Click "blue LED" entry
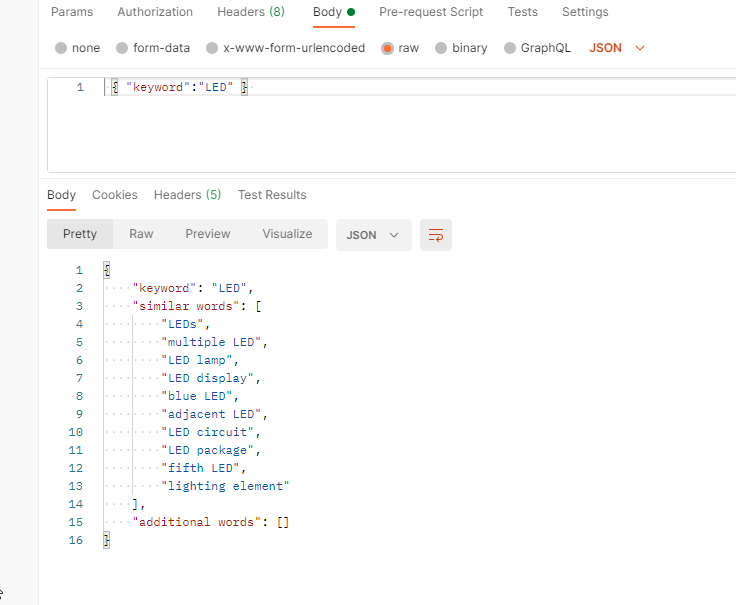Screen dimensions: 736x605 (x=197, y=396)
